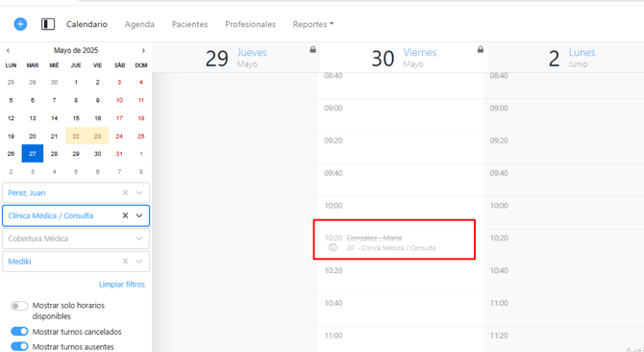Click Limpiar filtros link
This screenshot has width=644, height=352.
(x=122, y=285)
